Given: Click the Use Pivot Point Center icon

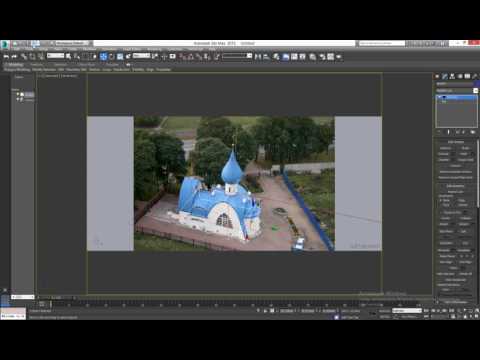Looking at the screenshot, I should (155, 57).
